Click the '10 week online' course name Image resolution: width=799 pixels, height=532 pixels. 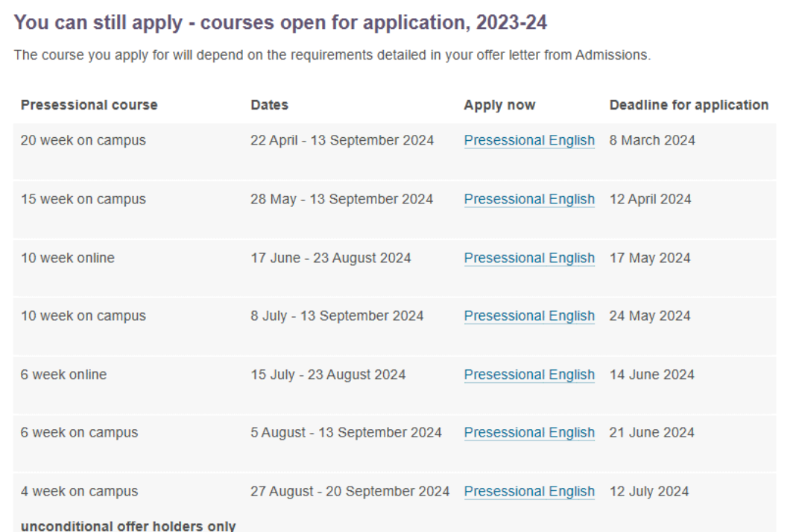(x=68, y=258)
